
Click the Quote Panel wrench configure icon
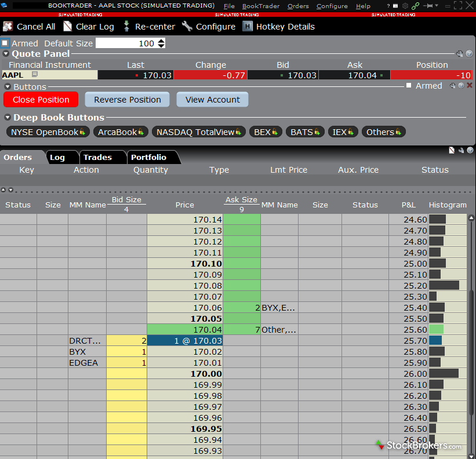(x=460, y=53)
